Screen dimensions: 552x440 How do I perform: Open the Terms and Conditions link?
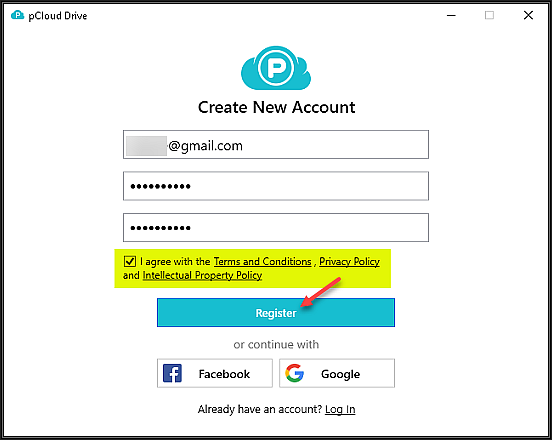[263, 262]
